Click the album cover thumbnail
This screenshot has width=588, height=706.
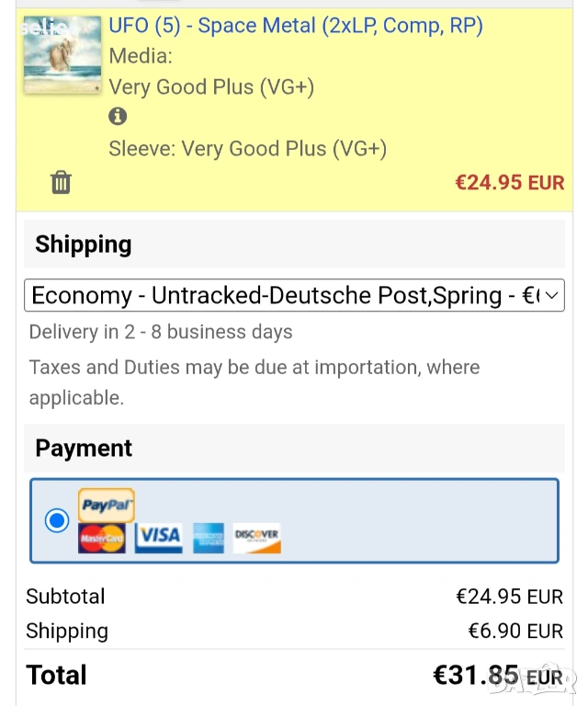point(62,53)
